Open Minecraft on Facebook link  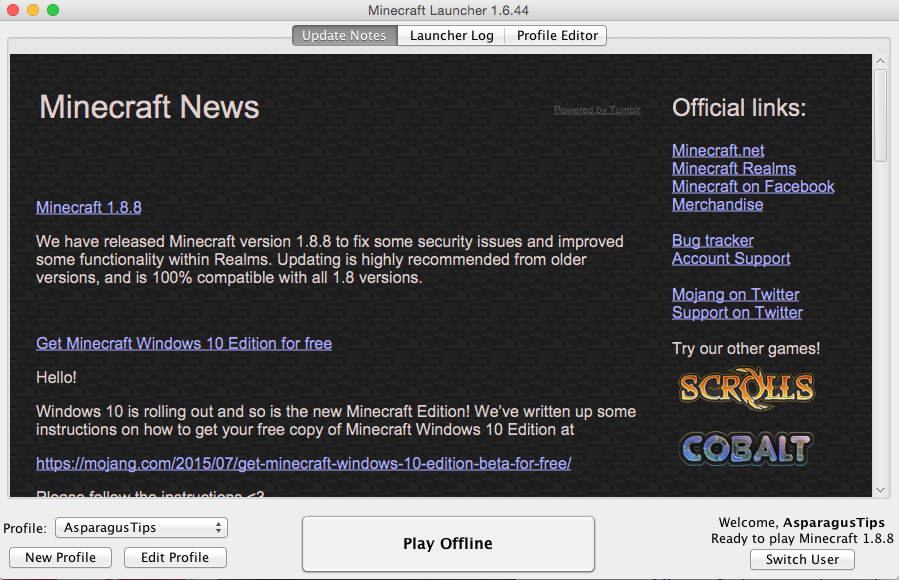coord(753,186)
